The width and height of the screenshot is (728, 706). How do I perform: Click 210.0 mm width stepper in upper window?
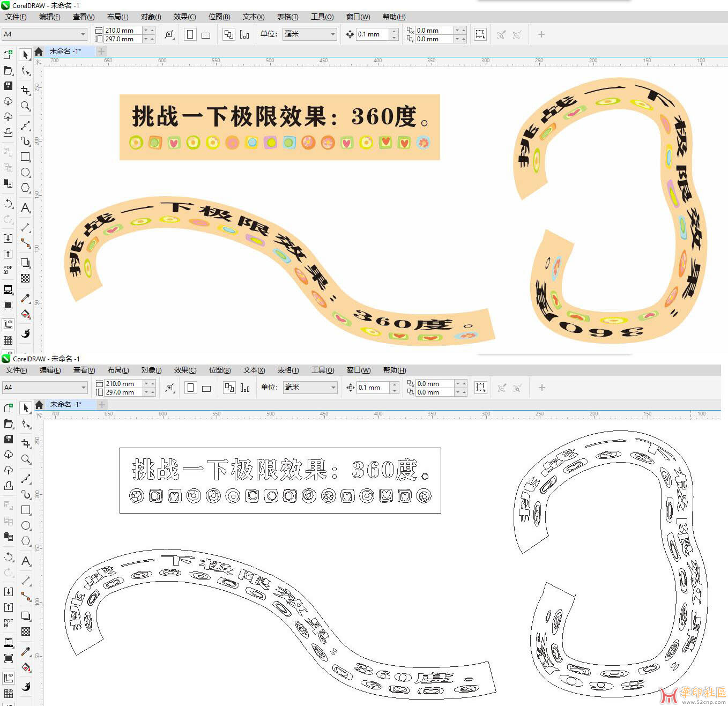click(149, 31)
